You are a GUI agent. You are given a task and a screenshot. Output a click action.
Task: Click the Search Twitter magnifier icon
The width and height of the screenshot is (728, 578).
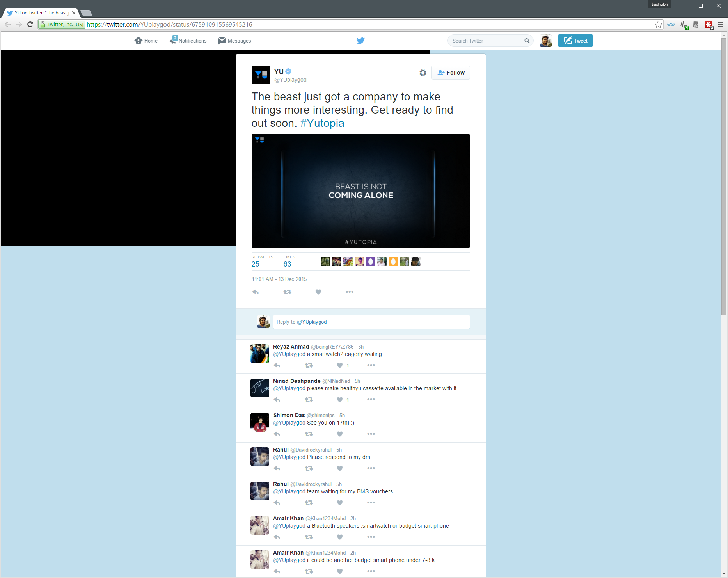click(x=527, y=41)
